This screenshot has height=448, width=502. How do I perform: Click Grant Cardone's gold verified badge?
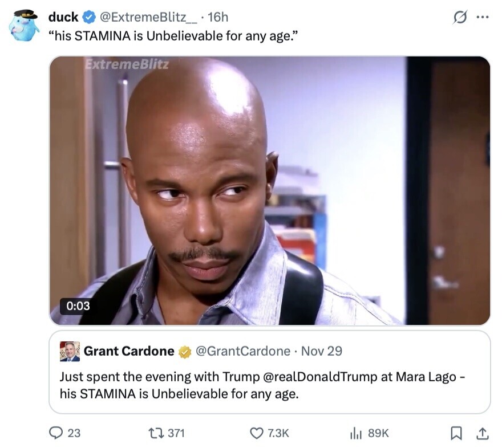coord(185,352)
